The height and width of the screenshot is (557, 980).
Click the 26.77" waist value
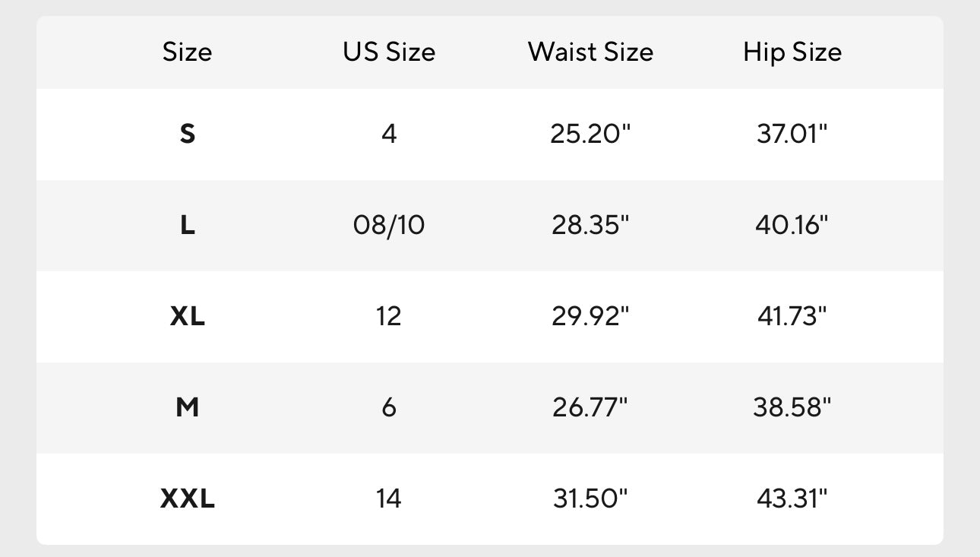[x=590, y=407]
